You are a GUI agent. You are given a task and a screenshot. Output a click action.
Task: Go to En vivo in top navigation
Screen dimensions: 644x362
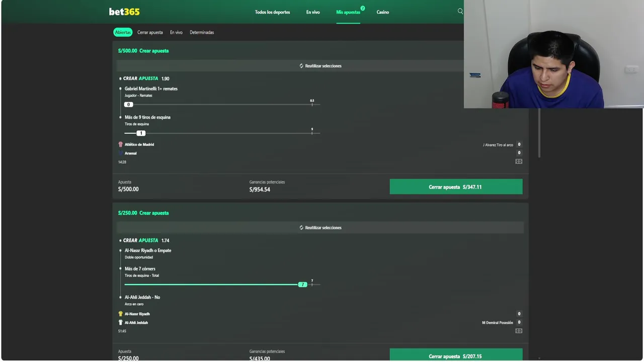(313, 12)
